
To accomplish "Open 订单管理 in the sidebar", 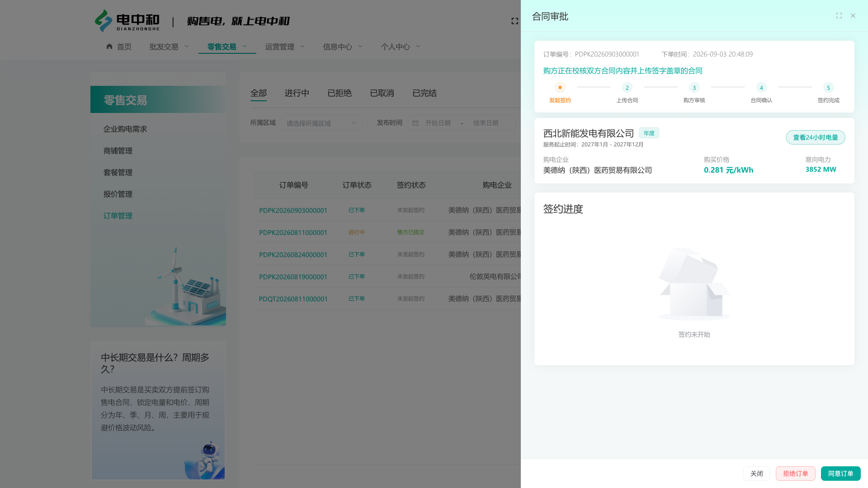I will click(x=118, y=216).
